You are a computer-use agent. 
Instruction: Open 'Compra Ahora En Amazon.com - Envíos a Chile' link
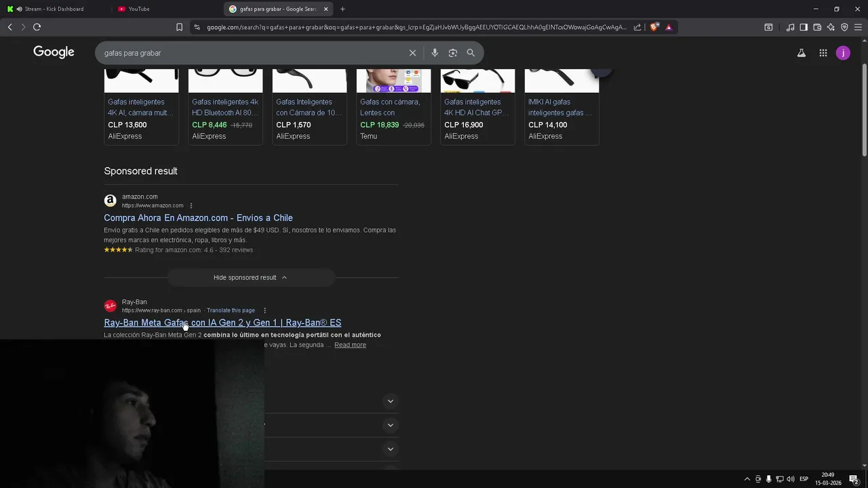pyautogui.click(x=198, y=218)
